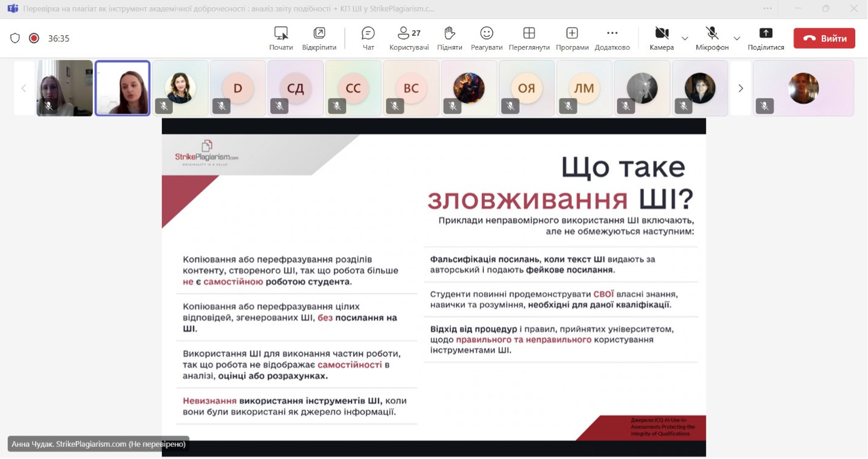Click the shield privacy icon
The height and width of the screenshot is (459, 868).
15,38
